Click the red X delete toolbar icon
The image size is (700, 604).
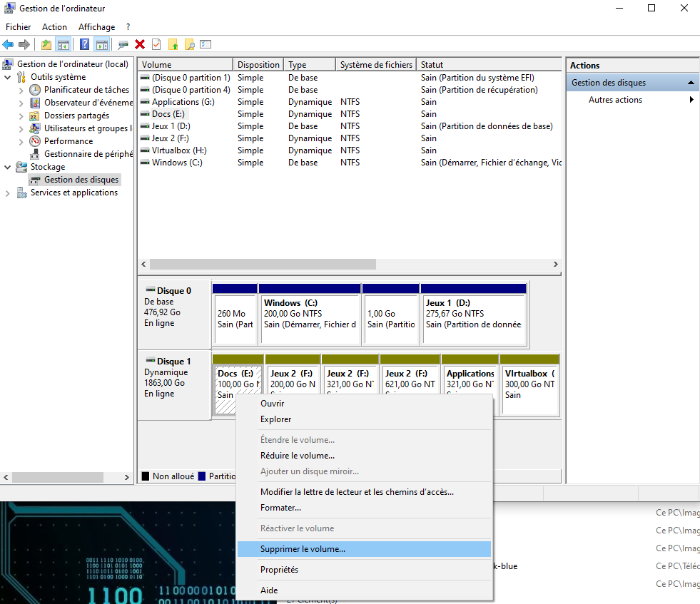click(140, 45)
